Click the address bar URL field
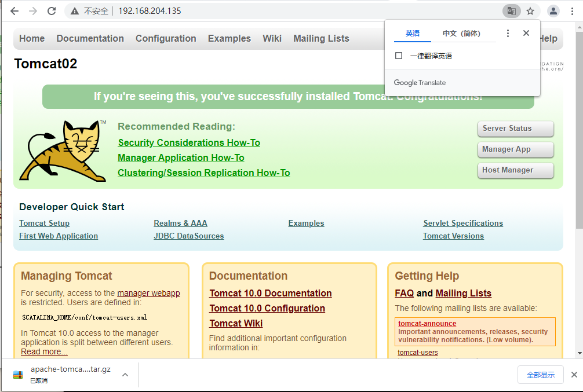Image resolution: width=583 pixels, height=392 pixels. click(290, 11)
